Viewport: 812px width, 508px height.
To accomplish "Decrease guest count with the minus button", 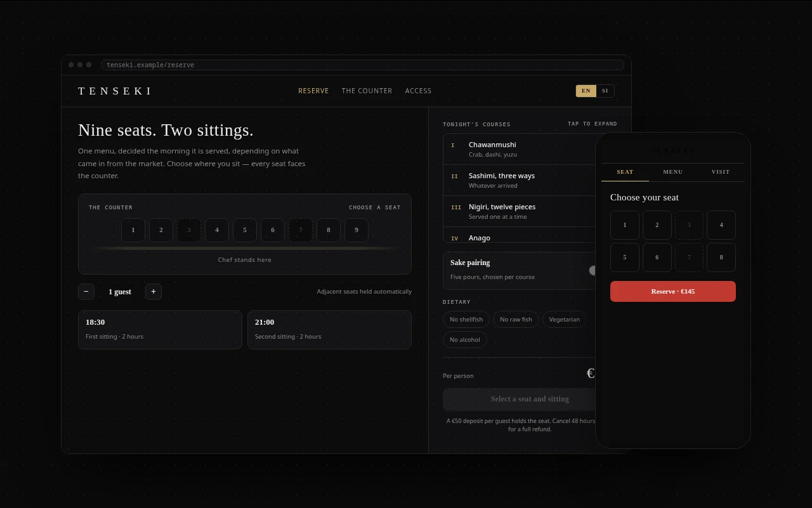I will tap(86, 292).
